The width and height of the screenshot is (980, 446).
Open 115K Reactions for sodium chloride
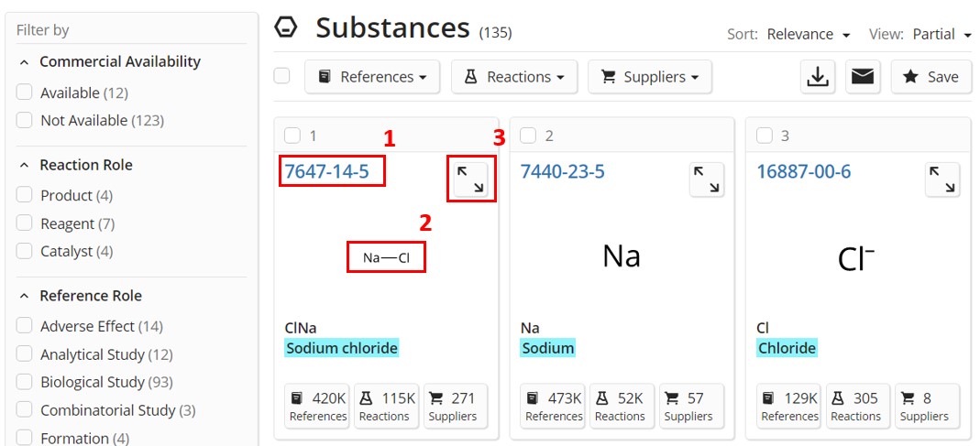click(x=388, y=406)
